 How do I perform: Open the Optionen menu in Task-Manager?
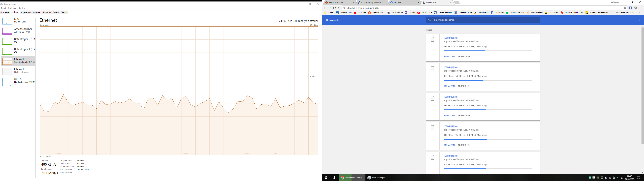tap(12, 8)
